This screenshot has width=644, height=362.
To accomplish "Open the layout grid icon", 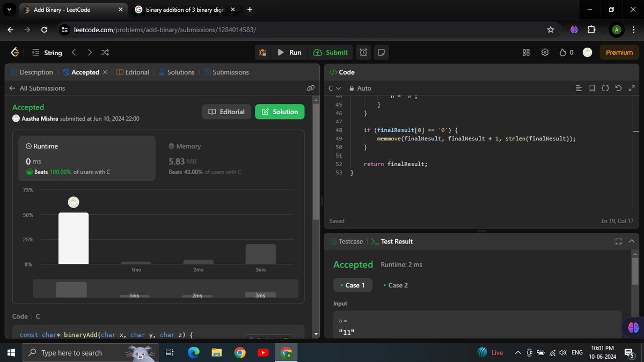I will (x=526, y=53).
